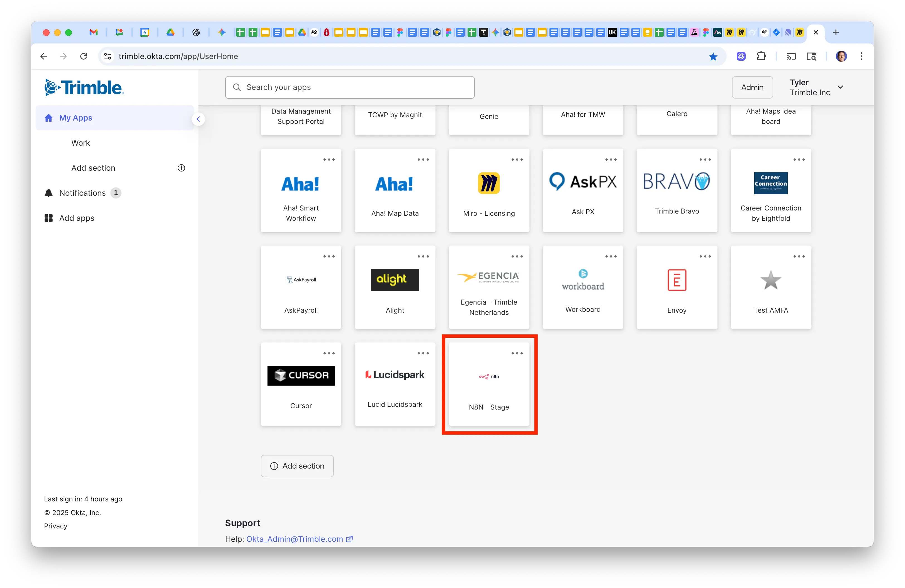Viewport: 905px width, 588px height.
Task: Launch the Lucid Lucidspark app
Action: point(395,384)
